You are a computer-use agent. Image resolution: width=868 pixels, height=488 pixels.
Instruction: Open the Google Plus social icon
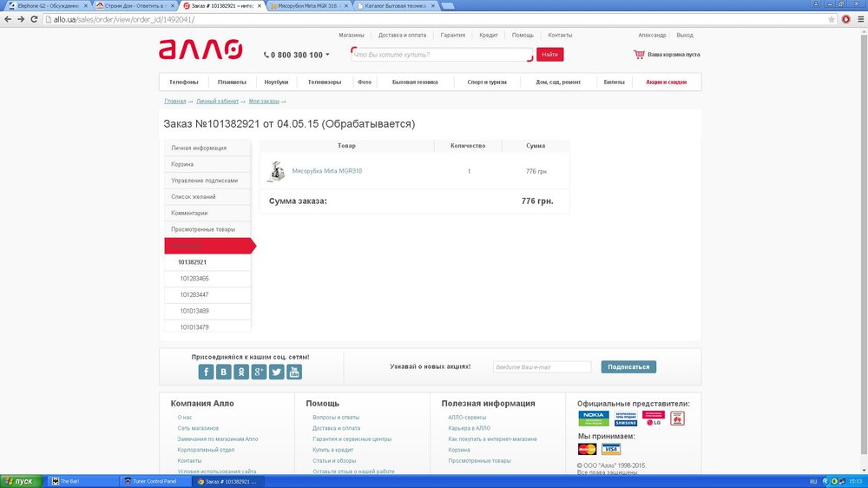coord(259,372)
